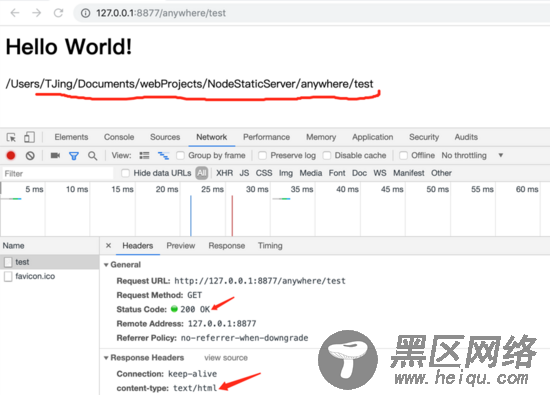Viewport: 550px width, 395px height.
Task: Filter requests by Font
Action: (x=337, y=173)
